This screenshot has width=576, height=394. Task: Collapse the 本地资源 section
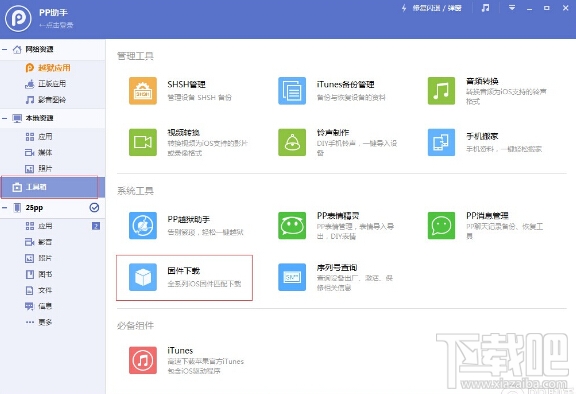pos(5,118)
